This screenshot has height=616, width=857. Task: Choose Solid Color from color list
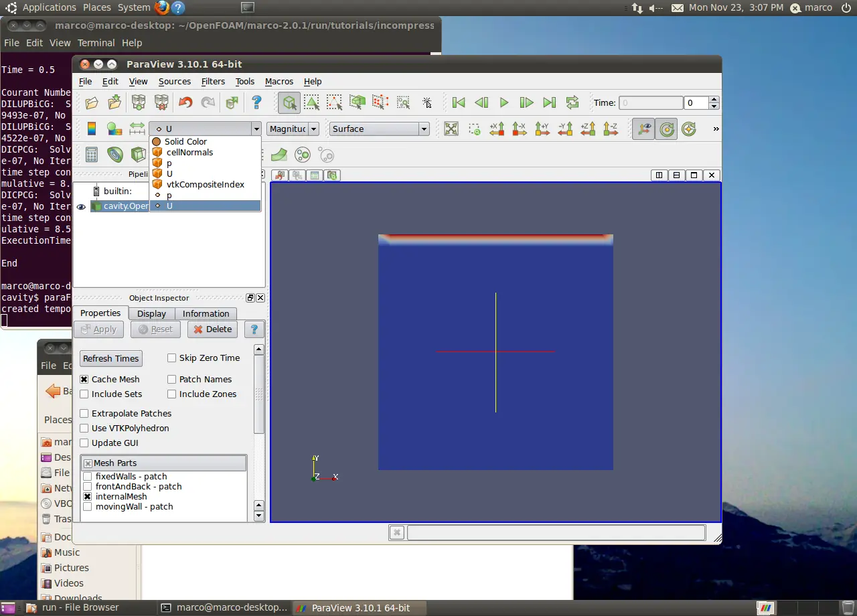[x=205, y=142]
